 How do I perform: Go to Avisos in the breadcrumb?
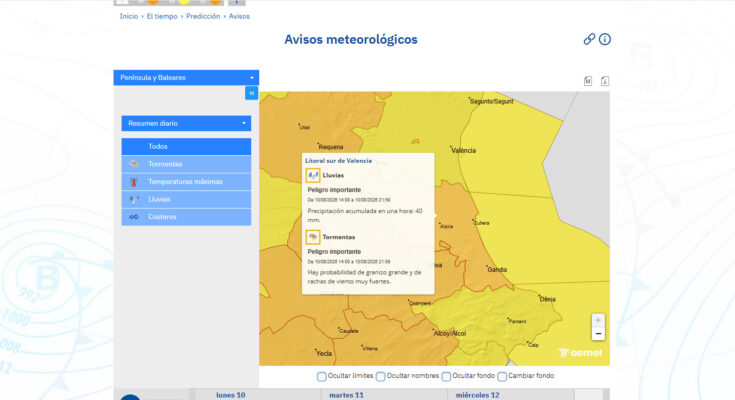(239, 16)
